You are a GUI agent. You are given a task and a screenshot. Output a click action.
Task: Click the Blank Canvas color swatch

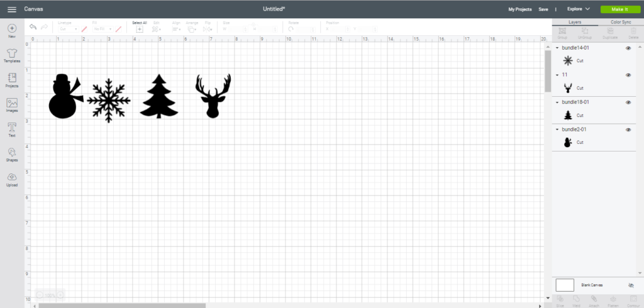565,285
